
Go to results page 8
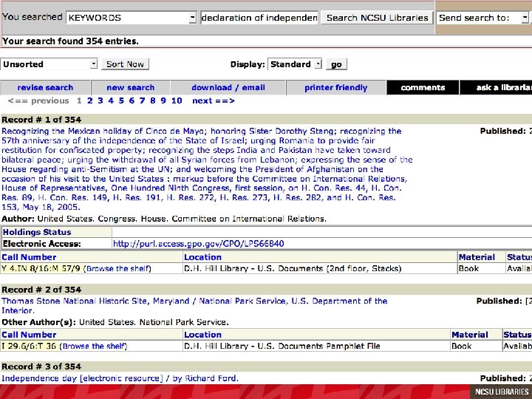153,100
